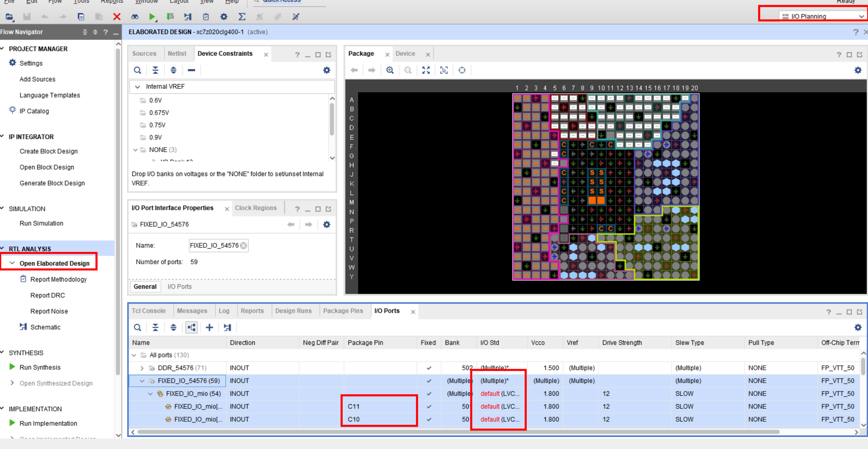This screenshot has width=868, height=449.
Task: Search in the I/O Ports panel
Action: [x=137, y=328]
